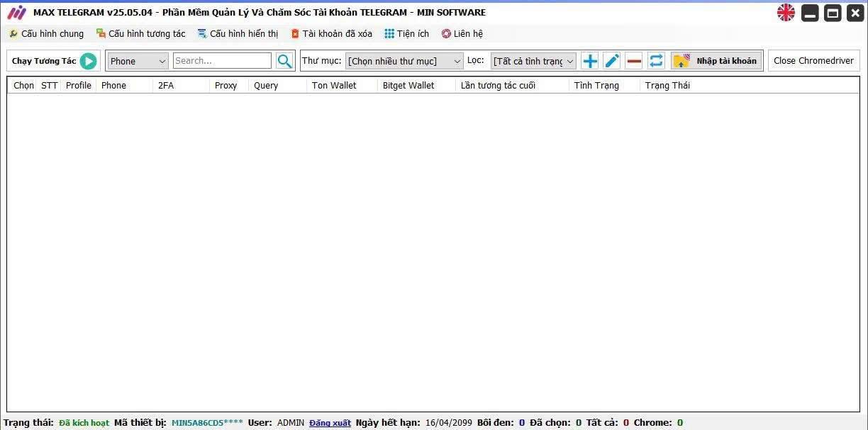Image resolution: width=868 pixels, height=430 pixels.
Task: Expand the Thư mục folder dropdown
Action: coord(404,61)
